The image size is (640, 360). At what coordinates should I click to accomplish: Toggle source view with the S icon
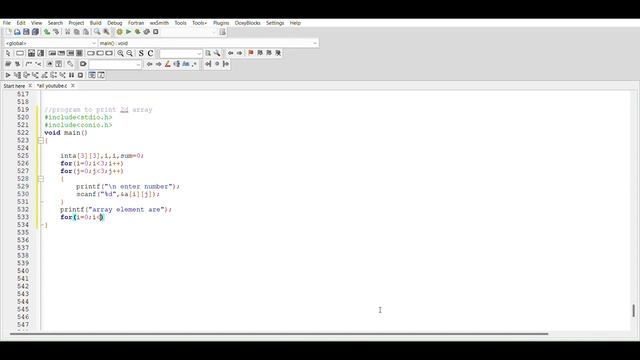click(x=141, y=53)
